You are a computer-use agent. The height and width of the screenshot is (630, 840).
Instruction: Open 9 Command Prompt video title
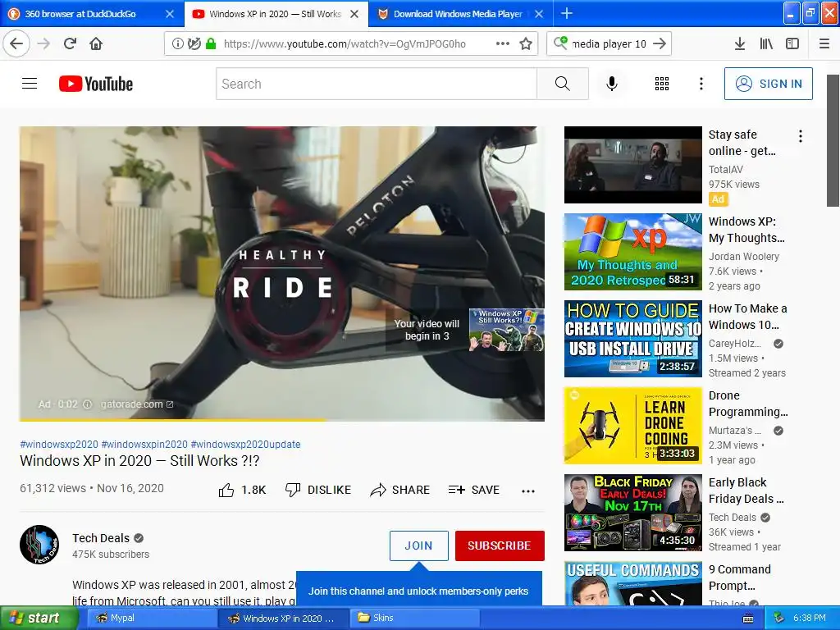pyautogui.click(x=740, y=577)
